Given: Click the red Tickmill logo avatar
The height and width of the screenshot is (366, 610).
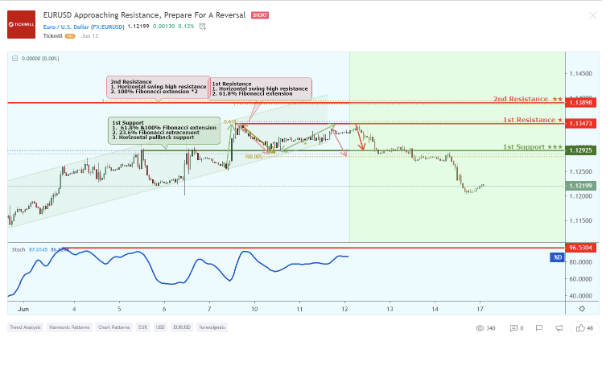Looking at the screenshot, I should [21, 24].
